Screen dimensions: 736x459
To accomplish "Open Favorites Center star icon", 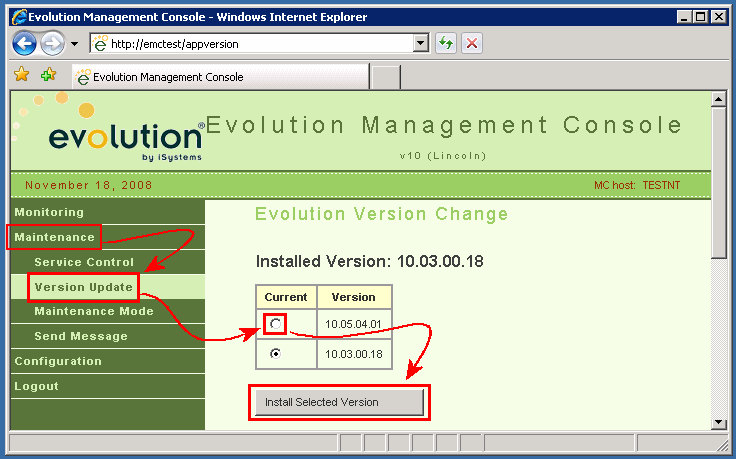I will pyautogui.click(x=21, y=76).
